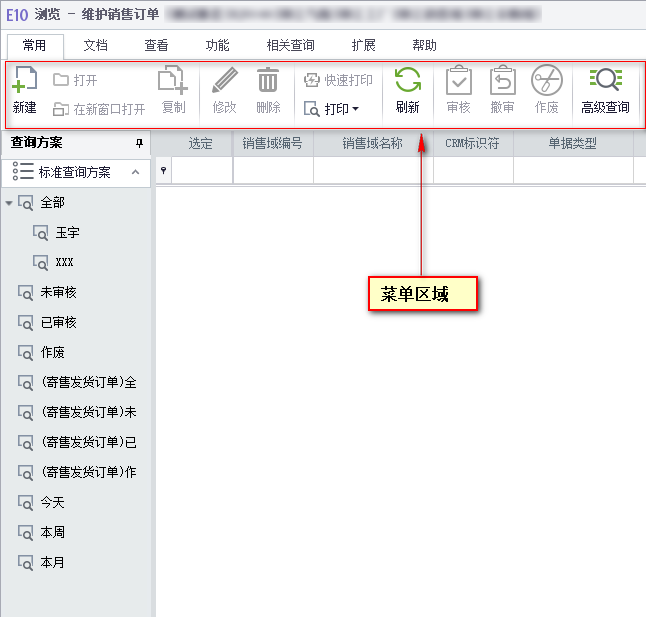Click the 删除 trash can icon

tap(268, 82)
